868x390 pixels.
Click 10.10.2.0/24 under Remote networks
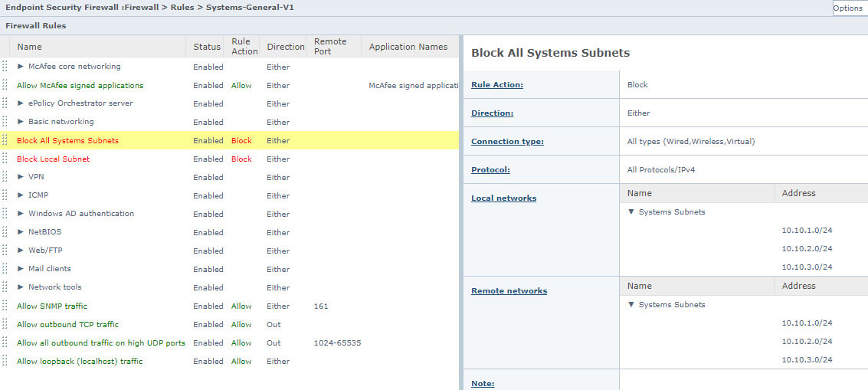[x=807, y=341]
